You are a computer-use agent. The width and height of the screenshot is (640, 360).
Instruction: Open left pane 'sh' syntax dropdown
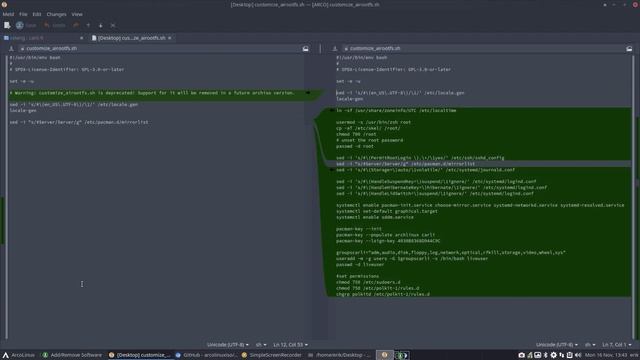tap(261, 345)
